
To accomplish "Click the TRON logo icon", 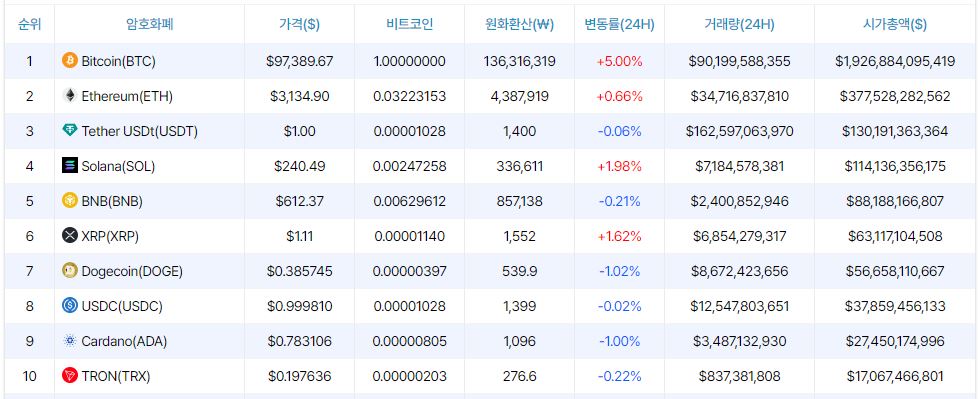I will point(70,376).
